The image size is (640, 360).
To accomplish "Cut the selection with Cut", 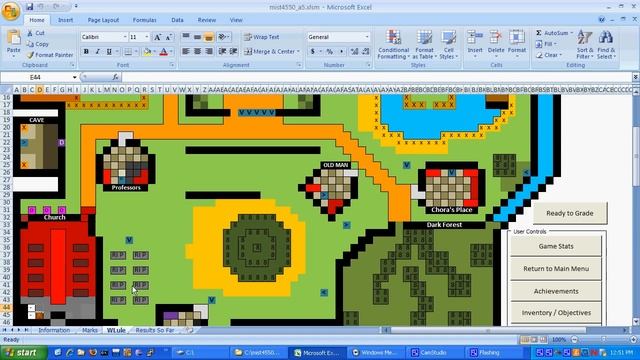I will pyautogui.click(x=36, y=33).
